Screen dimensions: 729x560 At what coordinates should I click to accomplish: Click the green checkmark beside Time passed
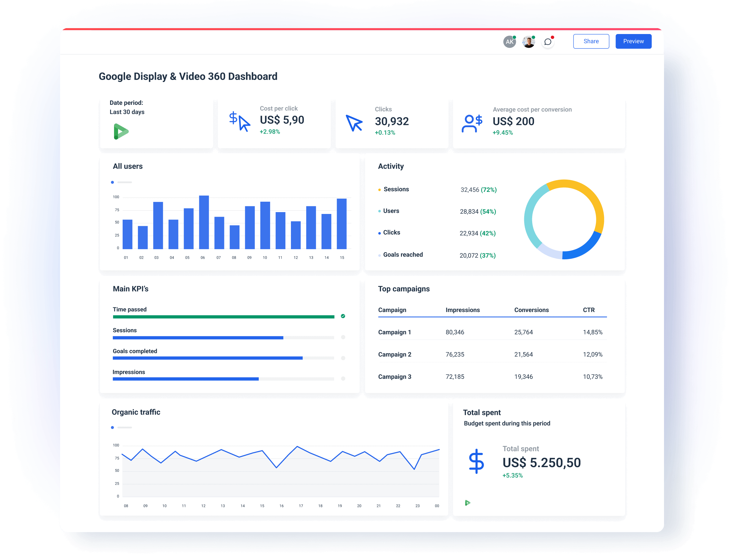coord(343,316)
